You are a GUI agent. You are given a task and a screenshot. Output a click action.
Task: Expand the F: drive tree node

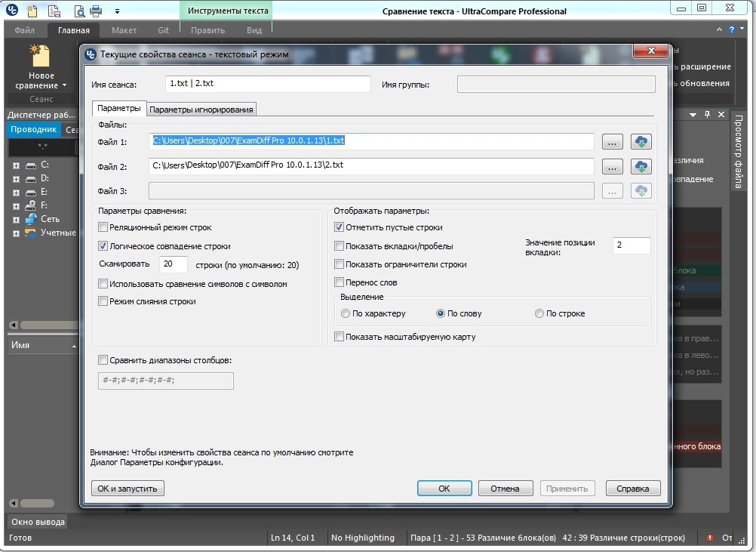pos(16,206)
